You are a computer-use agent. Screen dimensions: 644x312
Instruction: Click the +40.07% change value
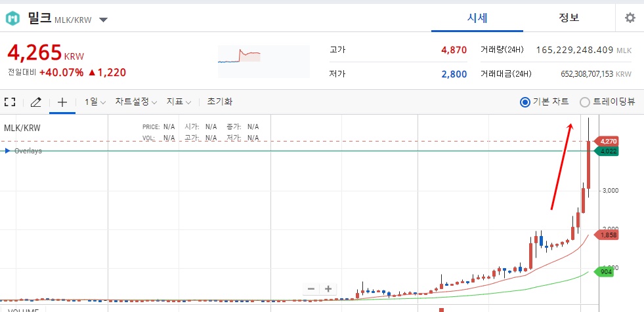61,73
